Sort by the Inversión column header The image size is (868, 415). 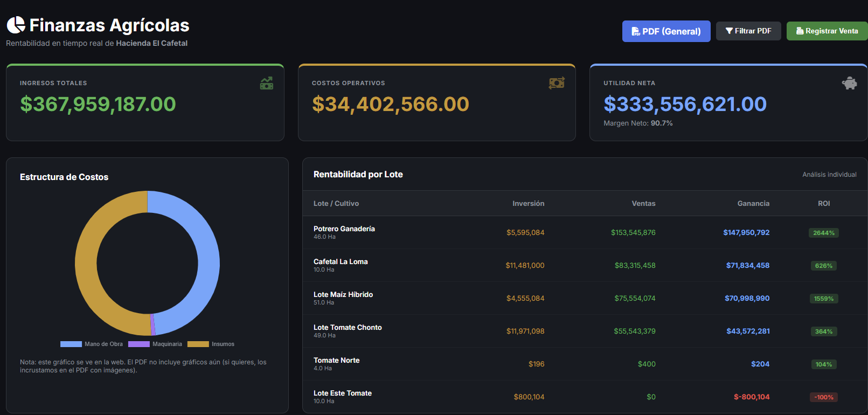(x=528, y=204)
